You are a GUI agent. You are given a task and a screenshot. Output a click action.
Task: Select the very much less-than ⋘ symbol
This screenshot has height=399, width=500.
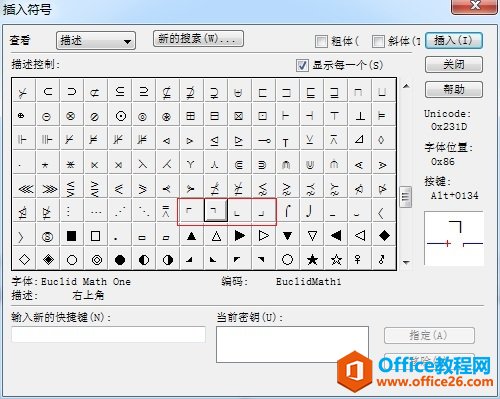click(24, 187)
